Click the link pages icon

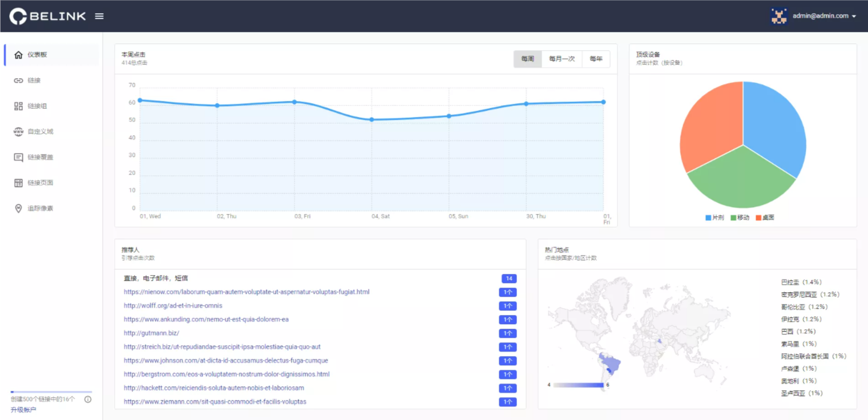(18, 183)
